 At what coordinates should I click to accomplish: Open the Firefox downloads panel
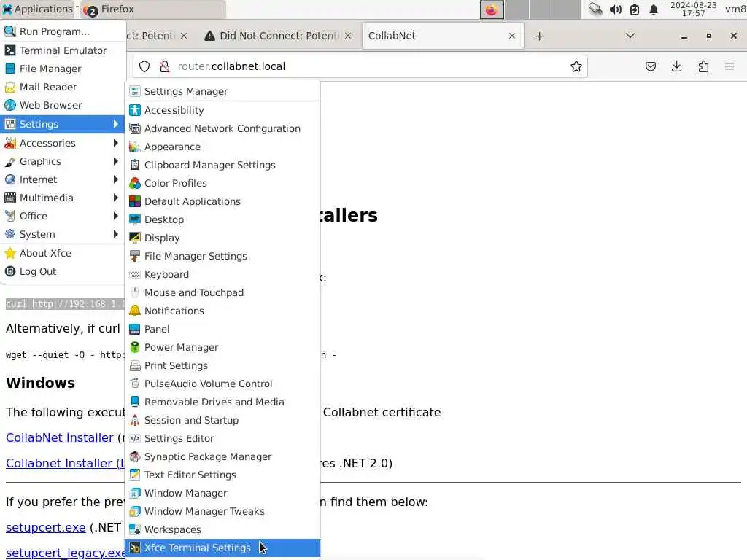point(676,66)
